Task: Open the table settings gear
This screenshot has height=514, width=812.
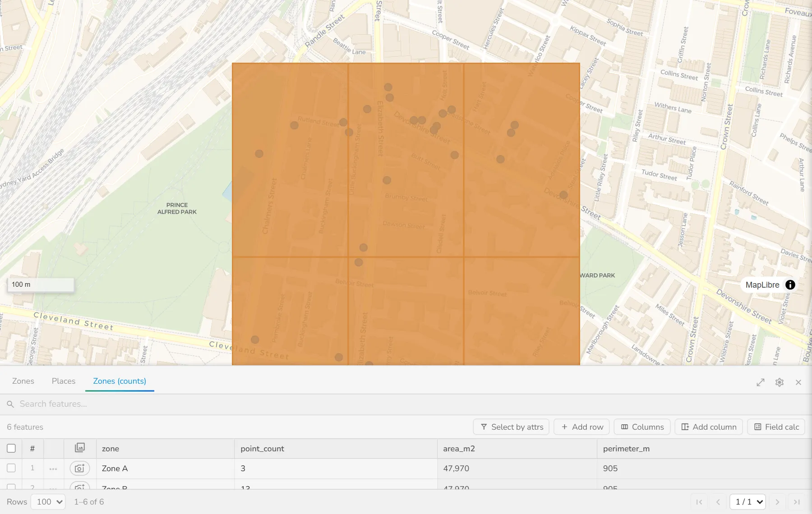Action: click(x=780, y=382)
